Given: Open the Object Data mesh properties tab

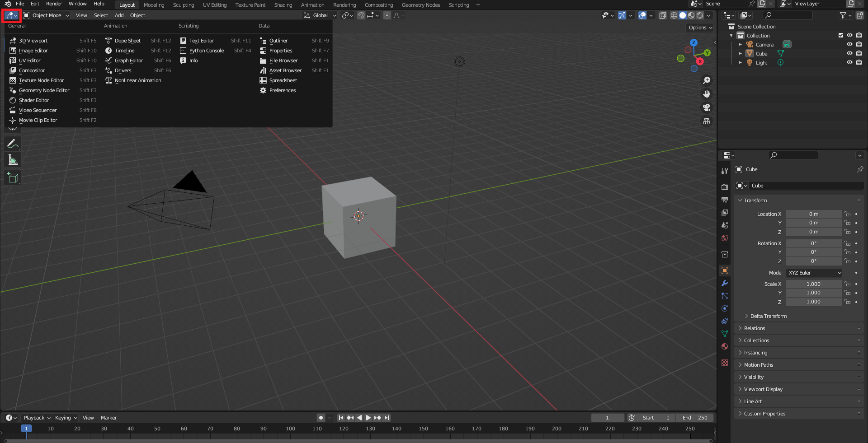Looking at the screenshot, I should click(725, 334).
